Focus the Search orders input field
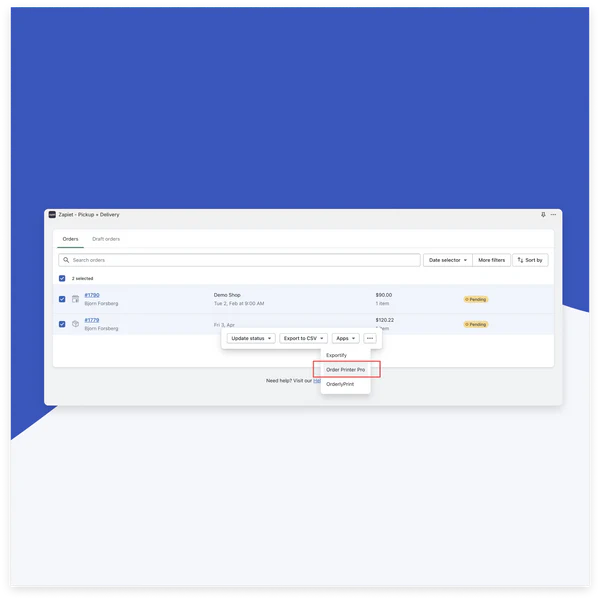 [x=240, y=260]
